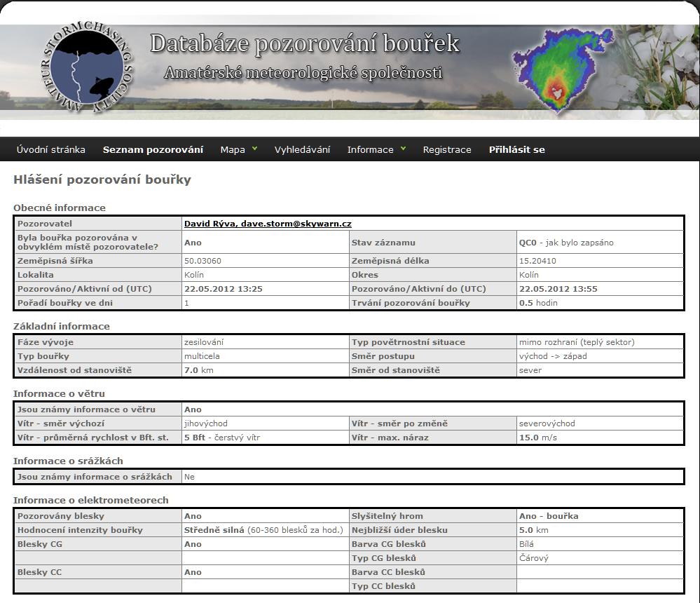Click the section heading Informace o srážkách
This screenshot has height=603, width=700.
(x=68, y=461)
